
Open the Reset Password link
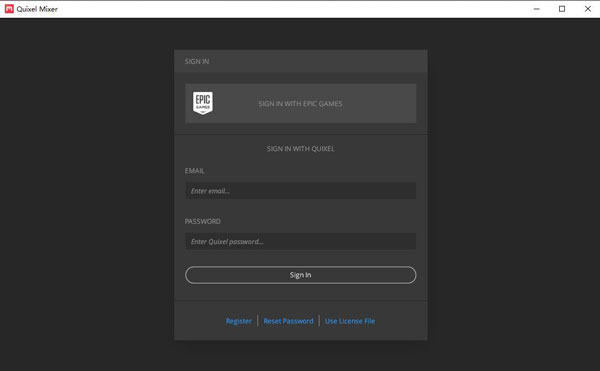coord(289,321)
